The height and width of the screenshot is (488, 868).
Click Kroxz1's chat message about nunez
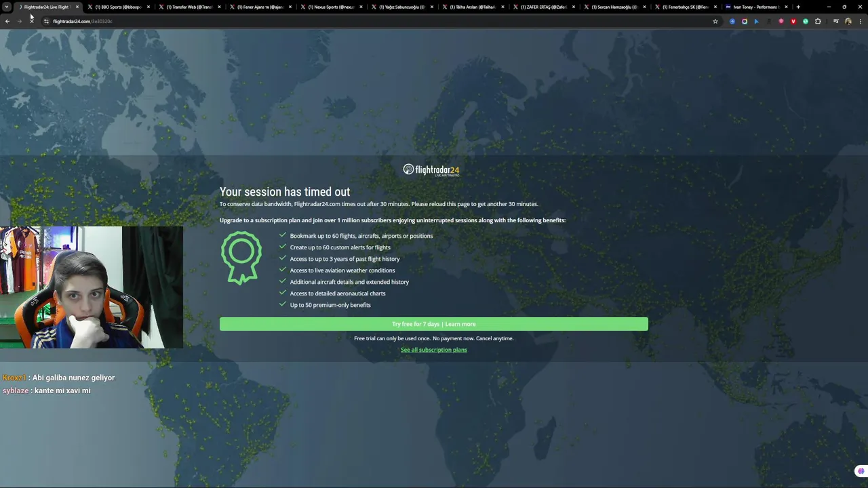click(58, 378)
